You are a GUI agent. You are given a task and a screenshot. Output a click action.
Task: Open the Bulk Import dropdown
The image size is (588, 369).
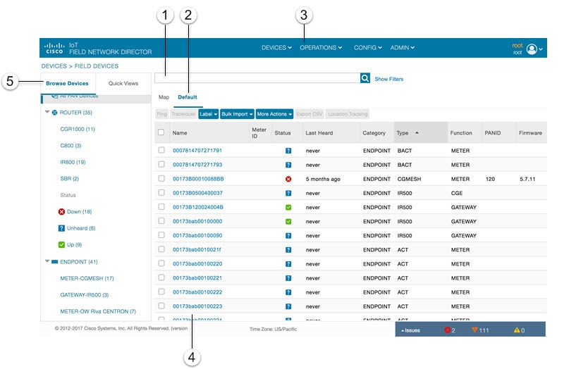click(237, 114)
